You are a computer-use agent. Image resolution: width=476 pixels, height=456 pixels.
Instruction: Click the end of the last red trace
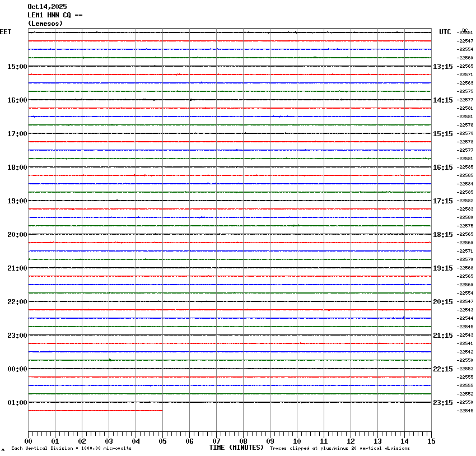[x=162, y=411]
